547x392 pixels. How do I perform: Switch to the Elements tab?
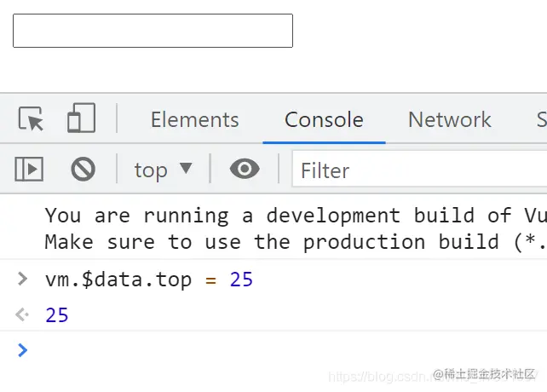[x=194, y=120]
